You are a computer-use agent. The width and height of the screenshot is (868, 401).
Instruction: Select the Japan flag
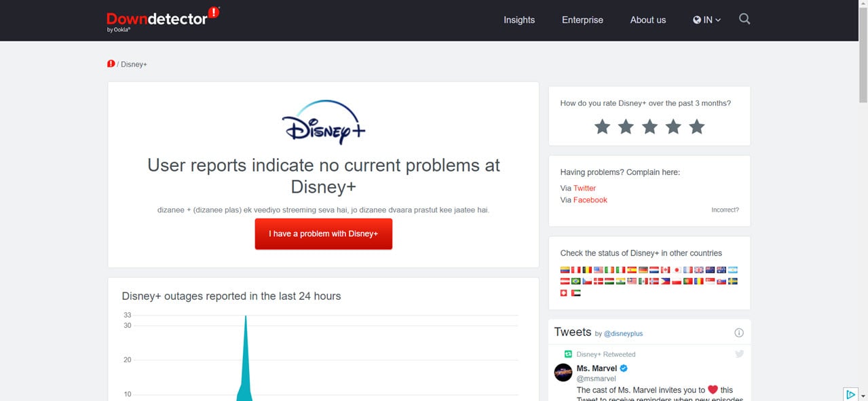coord(677,270)
